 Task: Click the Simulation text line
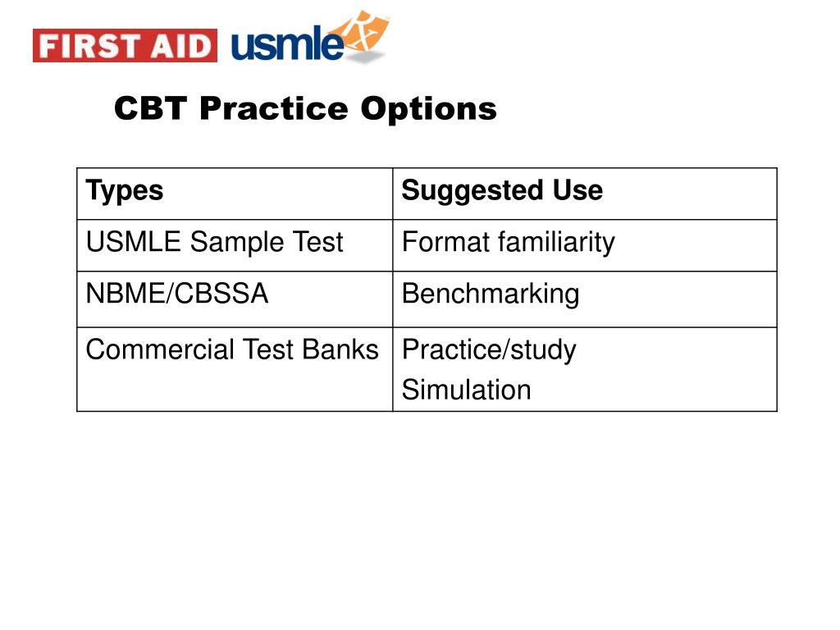pos(466,390)
